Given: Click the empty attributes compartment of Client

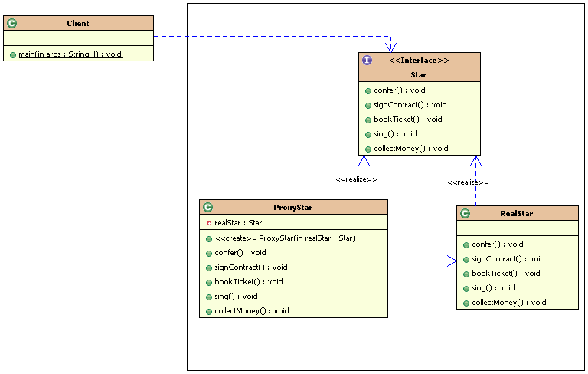Looking at the screenshot, I should coord(78,38).
